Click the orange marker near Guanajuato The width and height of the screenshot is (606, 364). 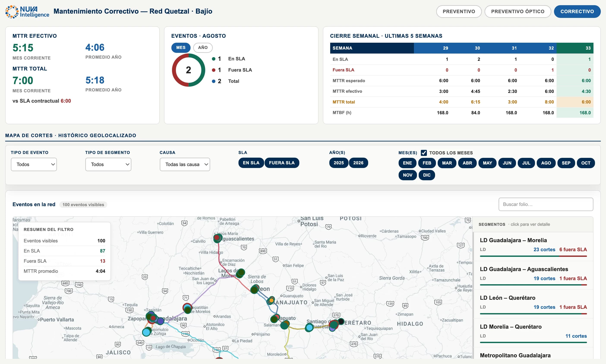click(x=271, y=300)
